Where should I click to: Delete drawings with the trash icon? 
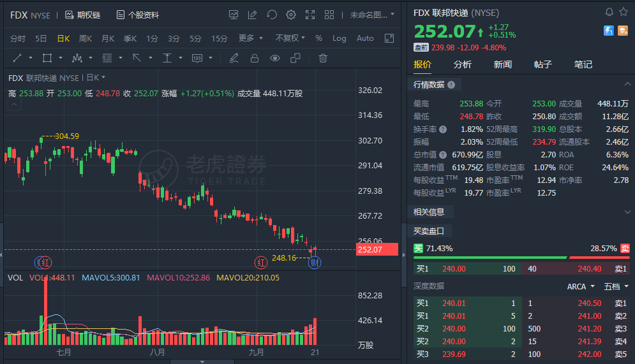click(x=323, y=58)
